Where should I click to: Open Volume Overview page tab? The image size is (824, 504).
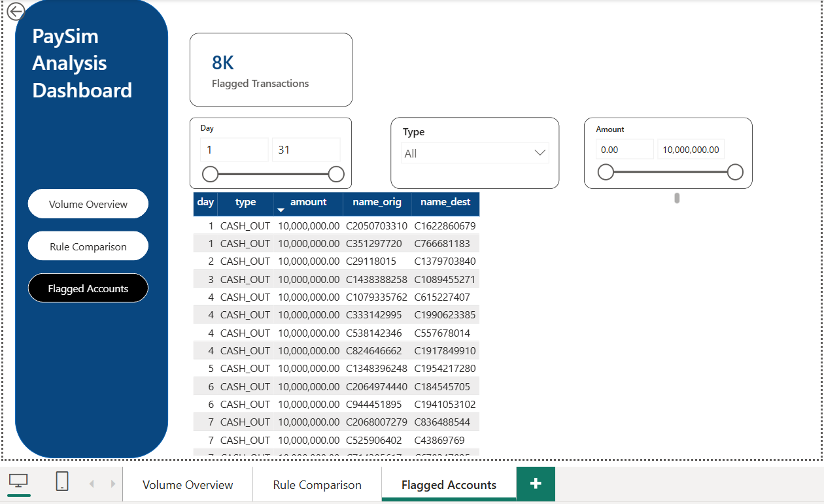(x=188, y=484)
